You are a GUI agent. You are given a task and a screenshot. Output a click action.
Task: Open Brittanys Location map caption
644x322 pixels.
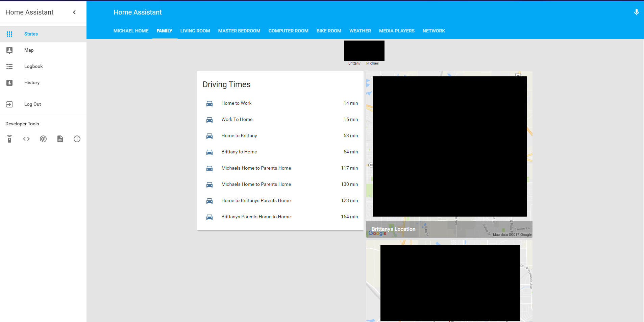393,229
